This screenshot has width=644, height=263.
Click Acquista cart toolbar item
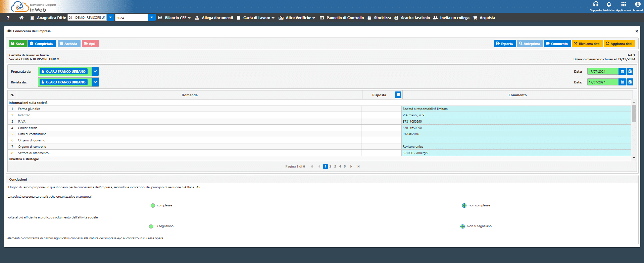pyautogui.click(x=484, y=18)
